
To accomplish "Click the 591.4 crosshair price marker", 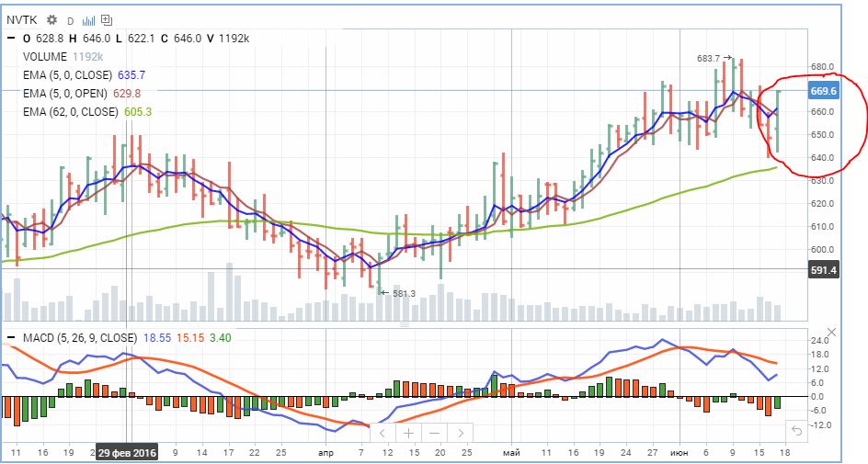I will tap(822, 269).
